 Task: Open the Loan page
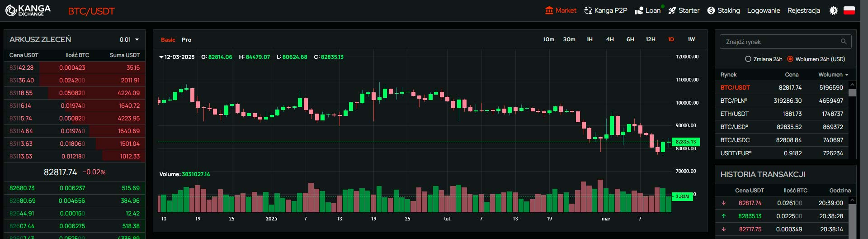648,10
